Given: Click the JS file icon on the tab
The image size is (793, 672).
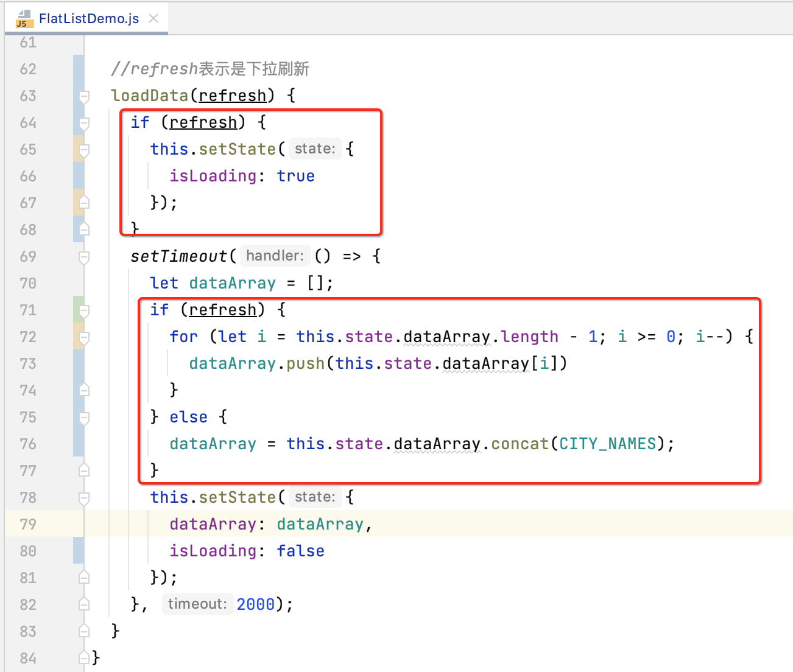Looking at the screenshot, I should click(23, 19).
